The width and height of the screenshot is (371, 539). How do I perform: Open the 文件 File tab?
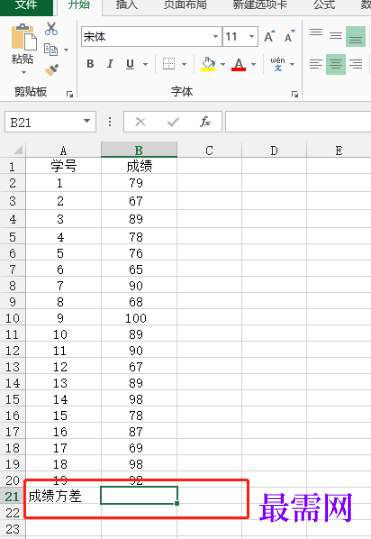pos(26,6)
